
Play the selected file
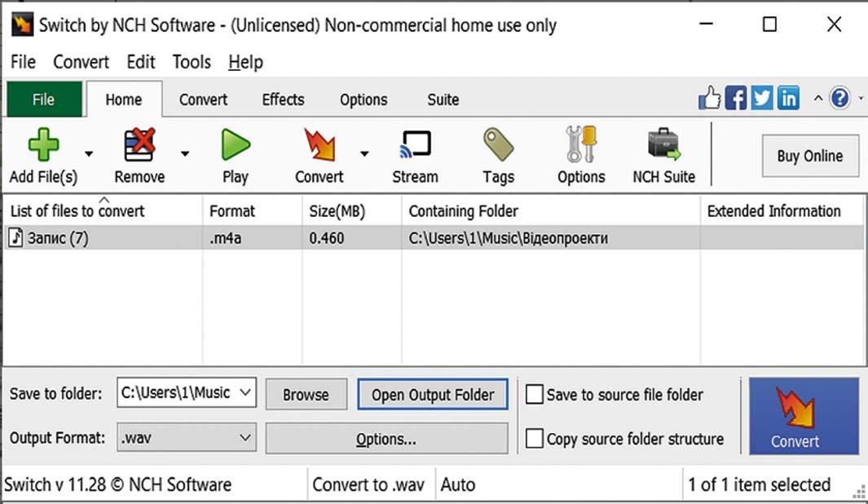coord(236,144)
